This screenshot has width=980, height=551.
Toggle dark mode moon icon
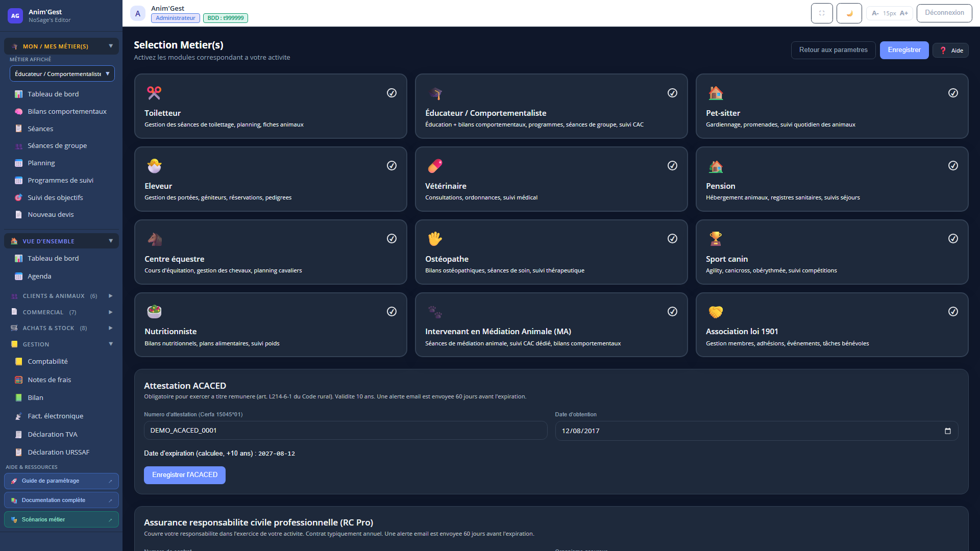[x=849, y=13]
